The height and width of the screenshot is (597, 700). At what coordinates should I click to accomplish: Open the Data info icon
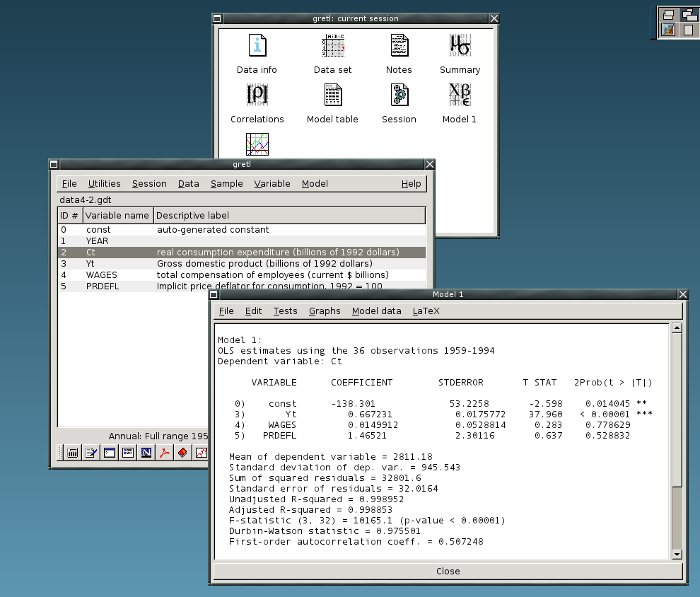(257, 46)
